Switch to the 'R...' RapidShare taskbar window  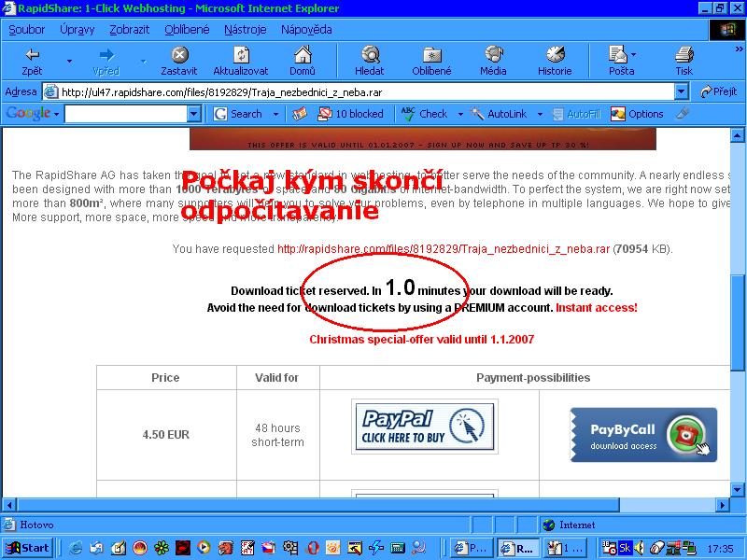click(x=518, y=548)
